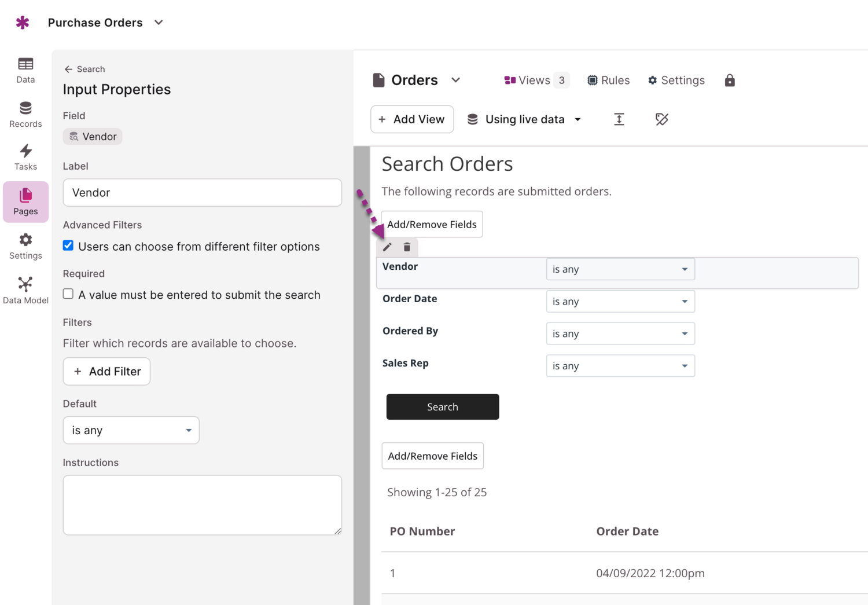Screen dimensions: 868x605
Task: Open Tasks lightning bolt icon
Action: [25, 152]
